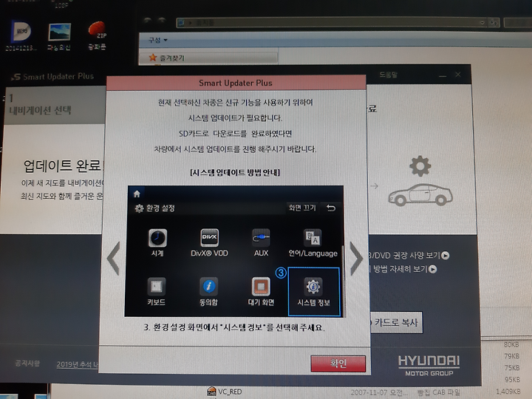Open the 2019년 추석 notice link
This screenshot has height=399, width=532.
(x=78, y=364)
